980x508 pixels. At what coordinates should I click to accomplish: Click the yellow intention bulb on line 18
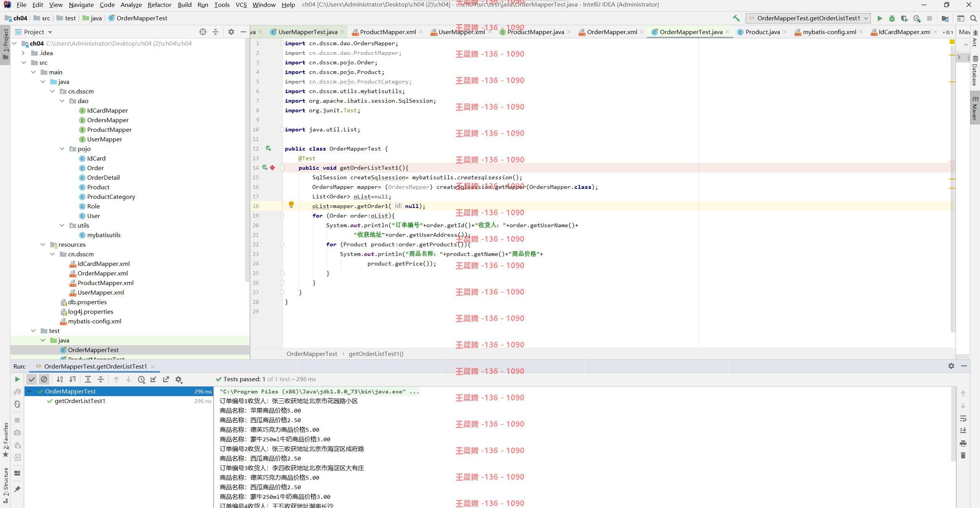(x=291, y=205)
